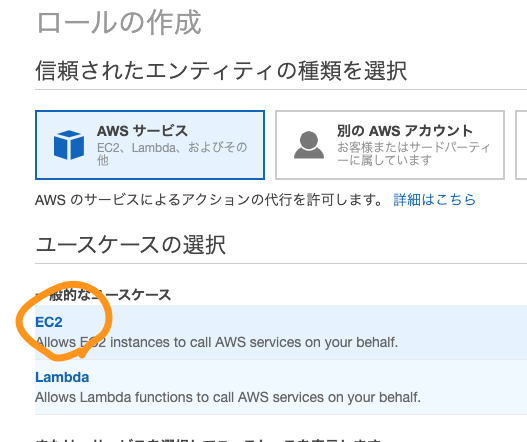Choose the Lambda use case
The height and width of the screenshot is (442, 527).
coord(62,377)
